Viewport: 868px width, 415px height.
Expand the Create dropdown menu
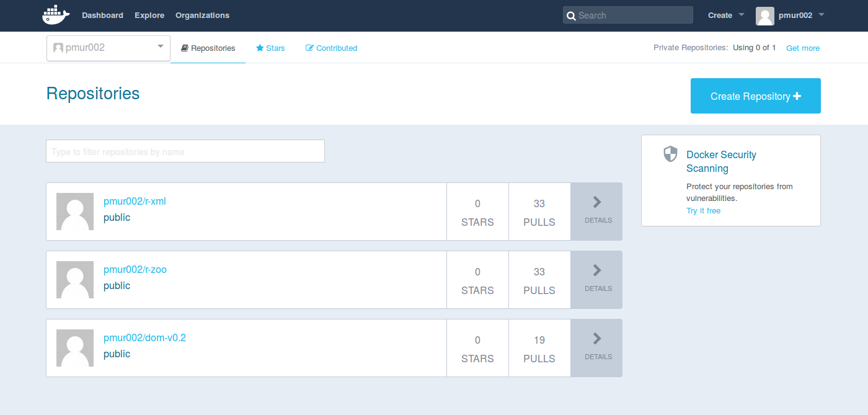click(x=726, y=16)
